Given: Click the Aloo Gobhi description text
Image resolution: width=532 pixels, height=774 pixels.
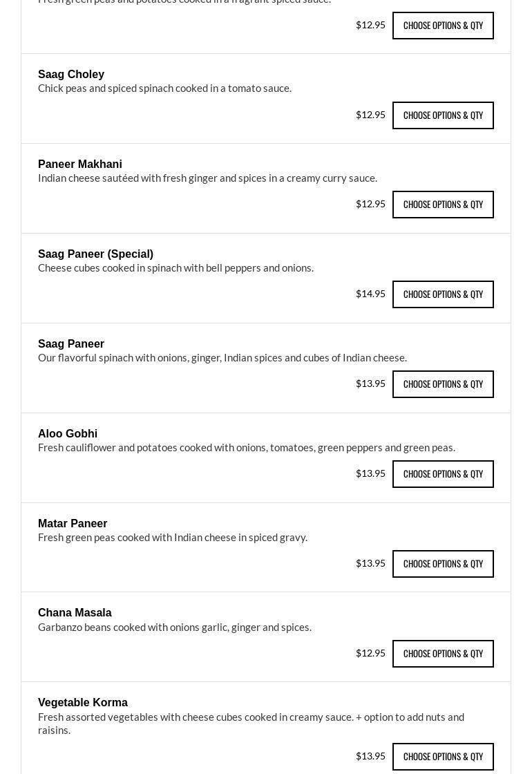Looking at the screenshot, I should 247,447.
